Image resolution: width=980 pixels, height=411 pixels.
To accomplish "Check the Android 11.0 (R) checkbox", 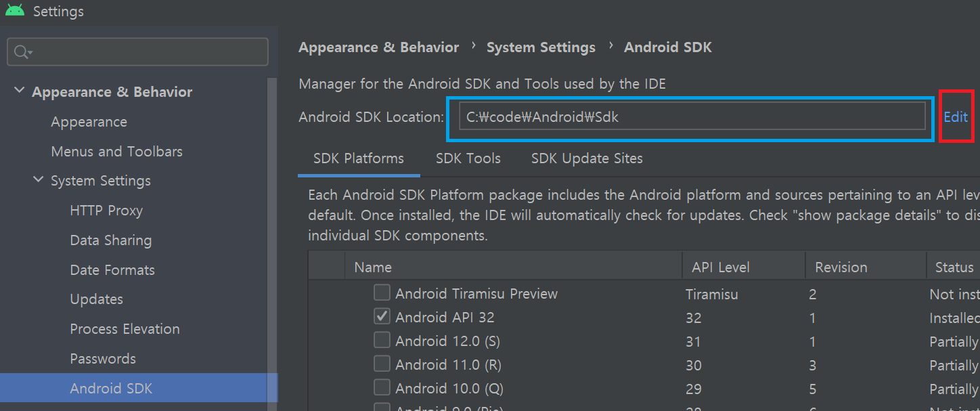I will tap(382, 364).
